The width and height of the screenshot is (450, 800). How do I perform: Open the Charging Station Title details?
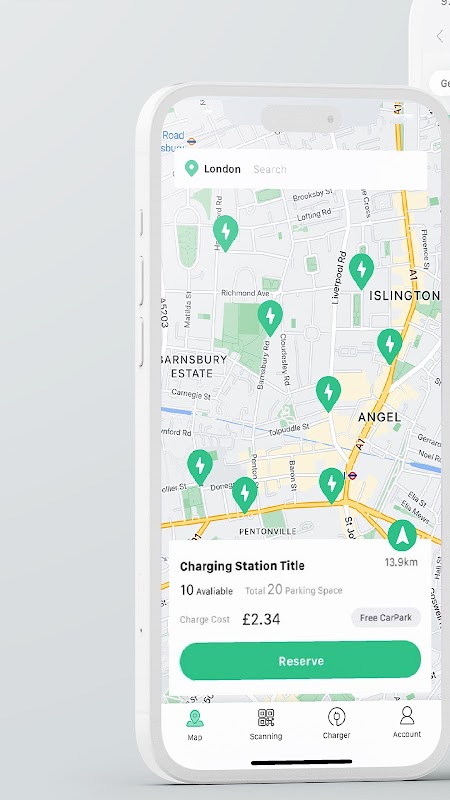pyautogui.click(x=242, y=566)
